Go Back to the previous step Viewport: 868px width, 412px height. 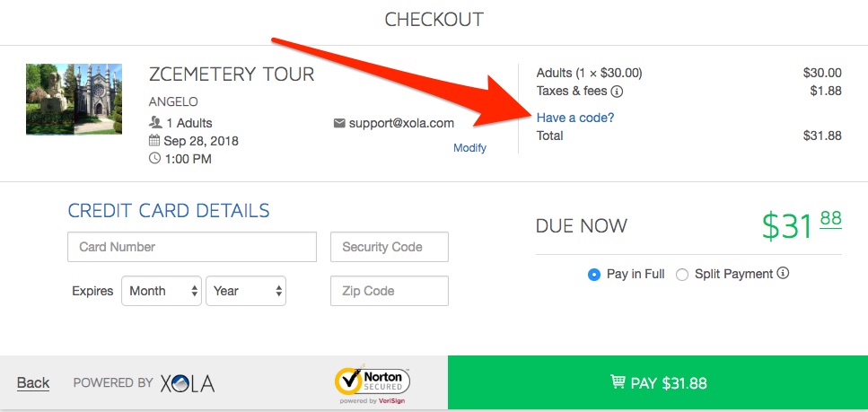[x=33, y=382]
